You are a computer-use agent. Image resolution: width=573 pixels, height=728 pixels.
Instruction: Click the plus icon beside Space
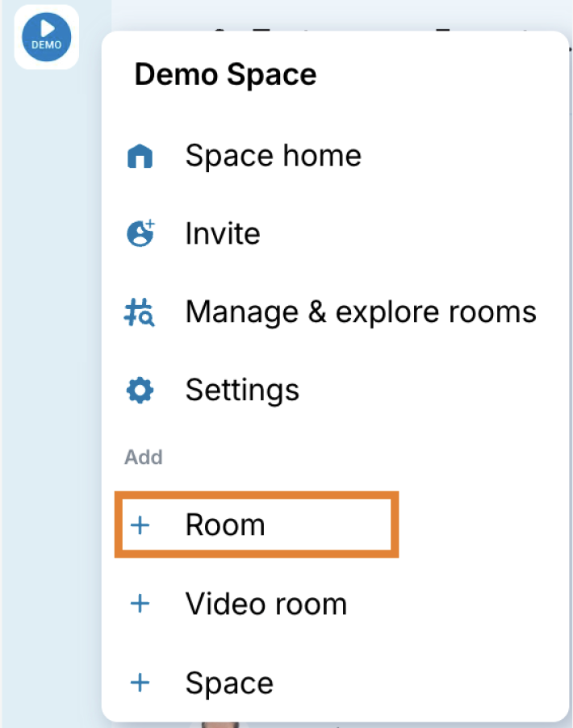pos(140,683)
